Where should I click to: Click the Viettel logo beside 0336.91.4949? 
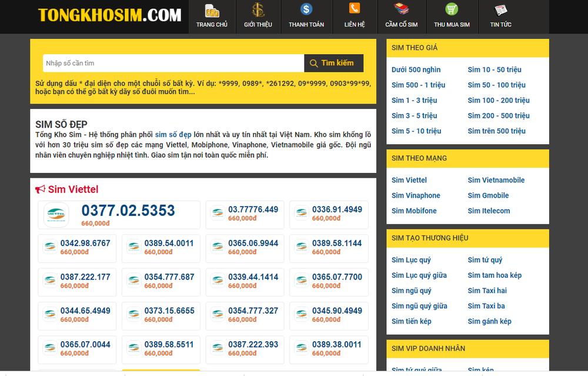pos(302,213)
